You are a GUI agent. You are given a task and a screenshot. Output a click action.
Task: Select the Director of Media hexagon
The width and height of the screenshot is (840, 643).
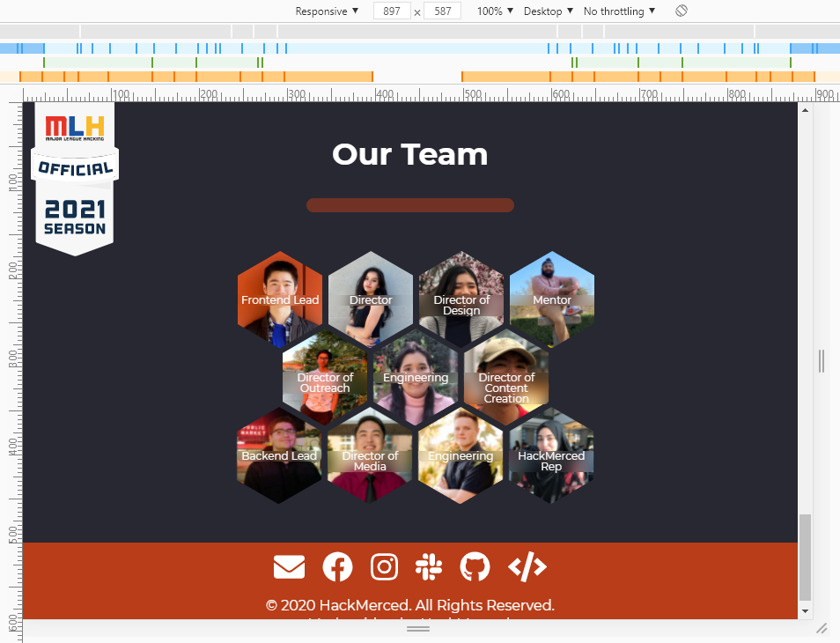(x=370, y=455)
